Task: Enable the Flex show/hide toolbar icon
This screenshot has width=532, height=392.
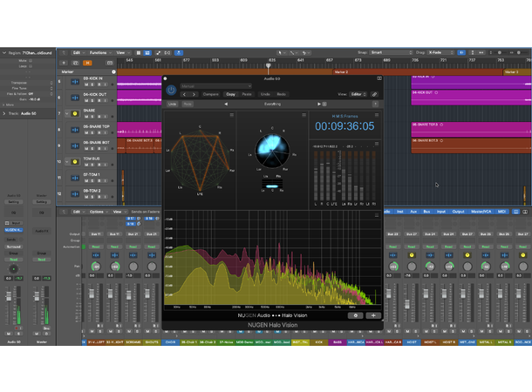Action: point(167,53)
